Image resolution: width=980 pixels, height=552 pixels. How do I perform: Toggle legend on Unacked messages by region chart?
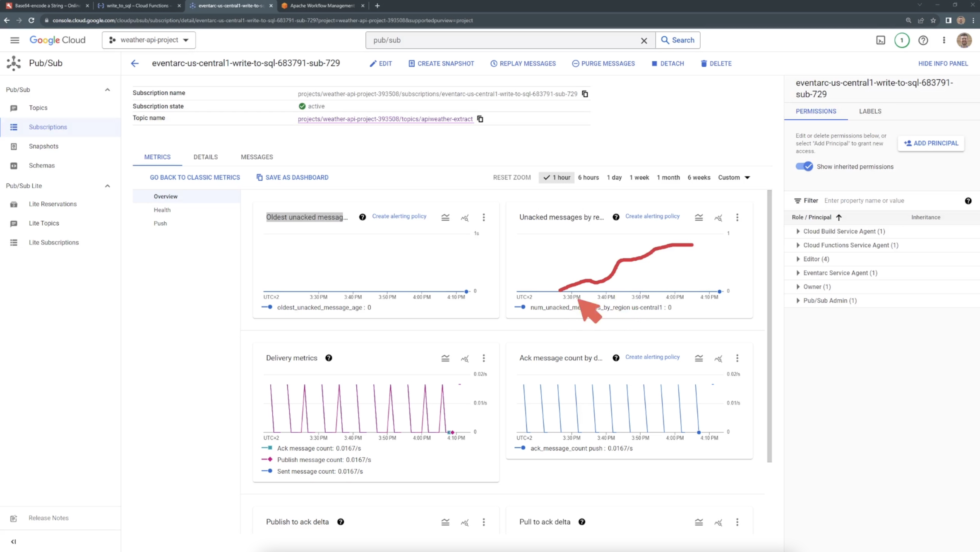699,217
